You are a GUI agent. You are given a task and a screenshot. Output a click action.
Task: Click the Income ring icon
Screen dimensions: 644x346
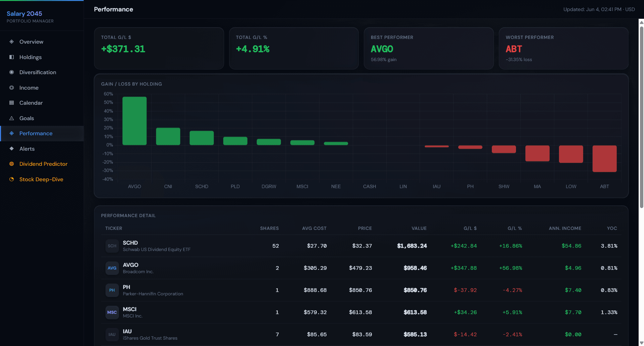coord(12,88)
